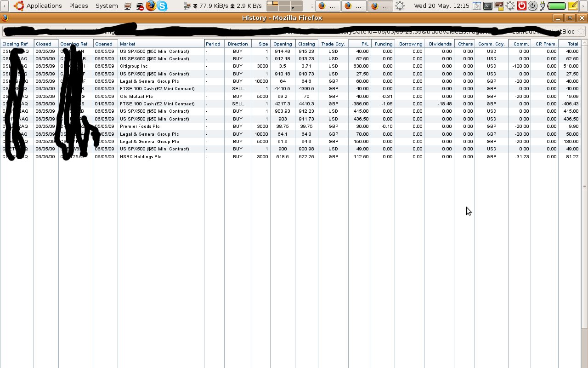The width and height of the screenshot is (588, 368).
Task: Open the System menu
Action: (107, 6)
